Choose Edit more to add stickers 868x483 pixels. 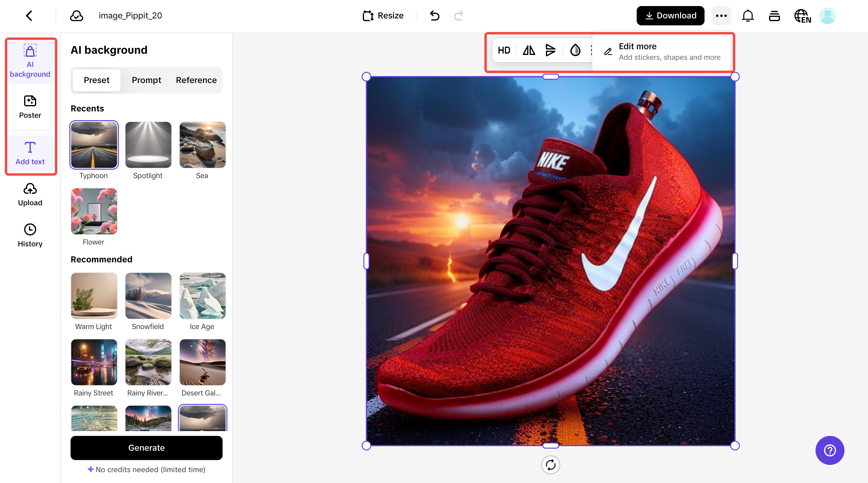point(662,51)
